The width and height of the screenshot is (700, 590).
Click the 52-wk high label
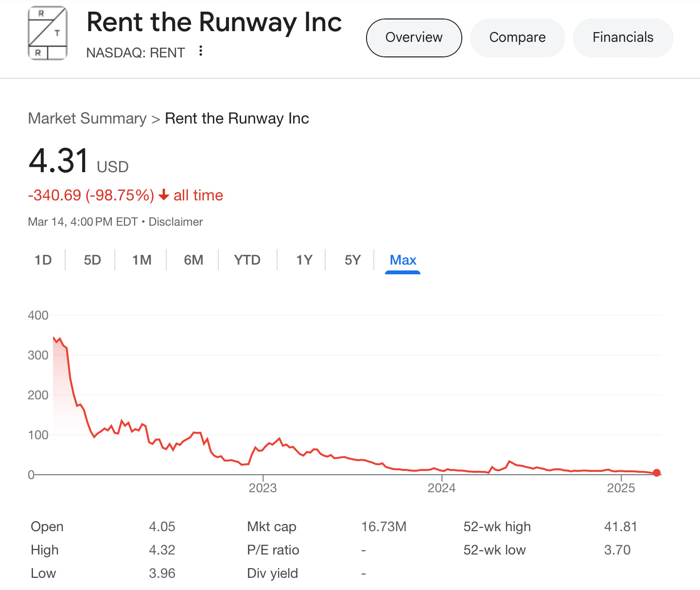497,527
